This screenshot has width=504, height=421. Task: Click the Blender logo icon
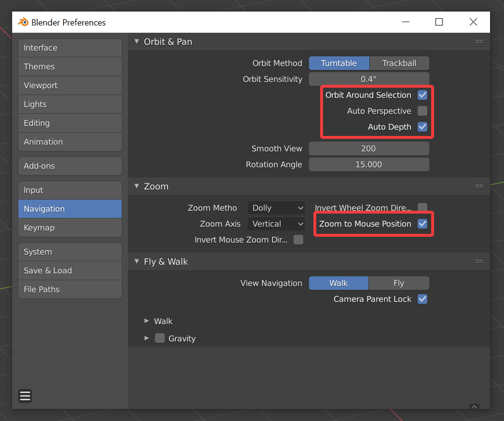point(23,22)
